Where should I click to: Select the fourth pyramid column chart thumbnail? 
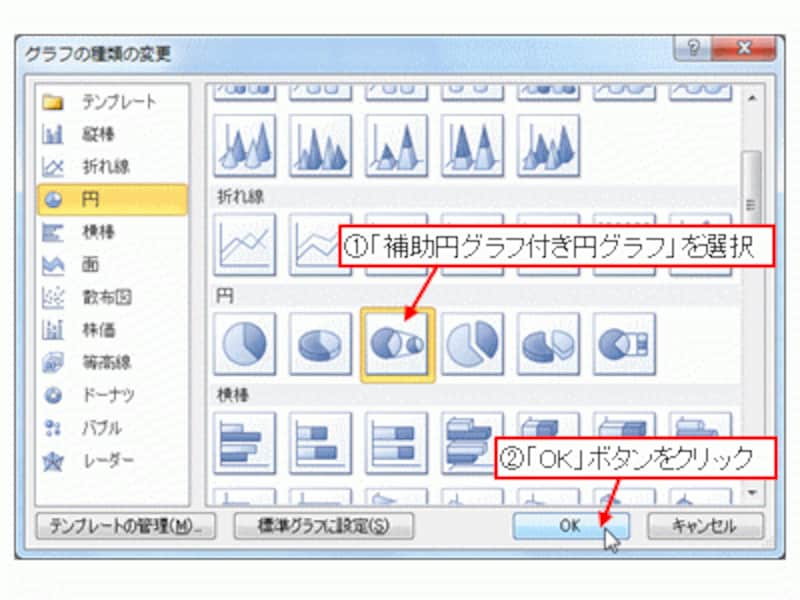pyautogui.click(x=472, y=145)
